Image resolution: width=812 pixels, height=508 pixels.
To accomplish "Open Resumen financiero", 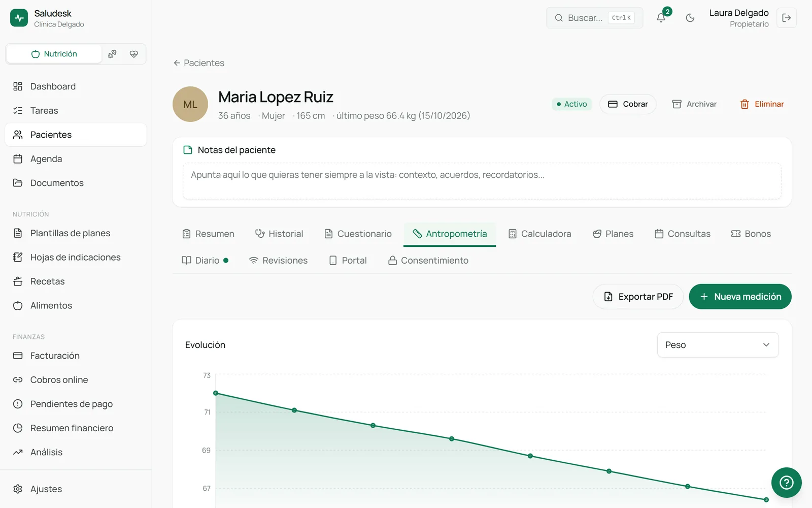I will coord(76,428).
